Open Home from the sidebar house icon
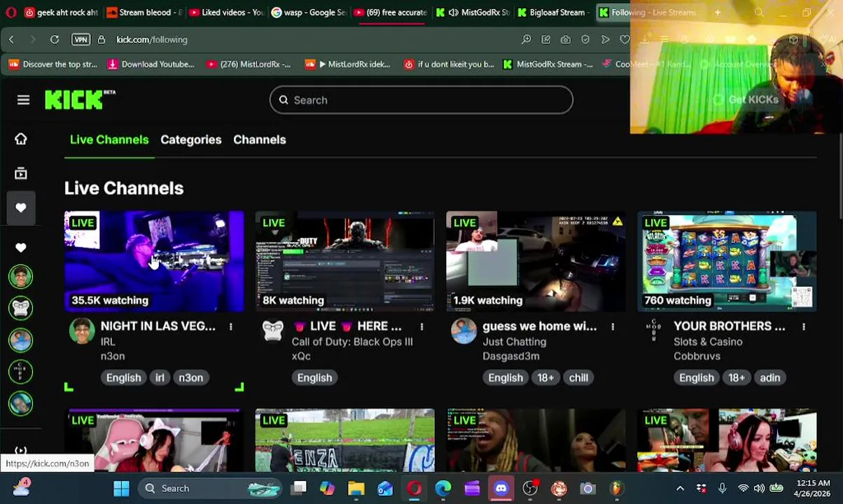843x504 pixels. pyautogui.click(x=20, y=139)
